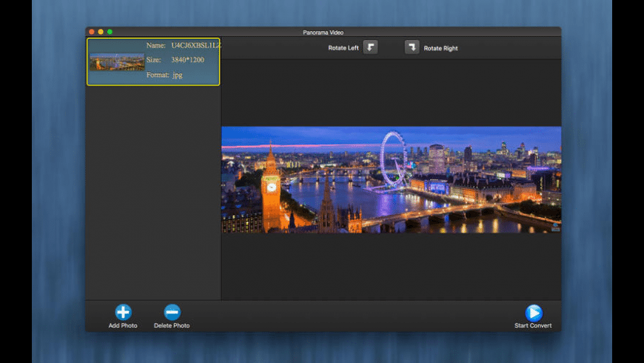Minimize window with yellow button

pyautogui.click(x=101, y=32)
